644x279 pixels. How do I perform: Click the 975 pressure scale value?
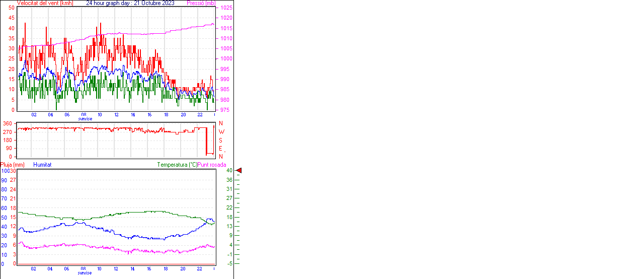coord(224,110)
